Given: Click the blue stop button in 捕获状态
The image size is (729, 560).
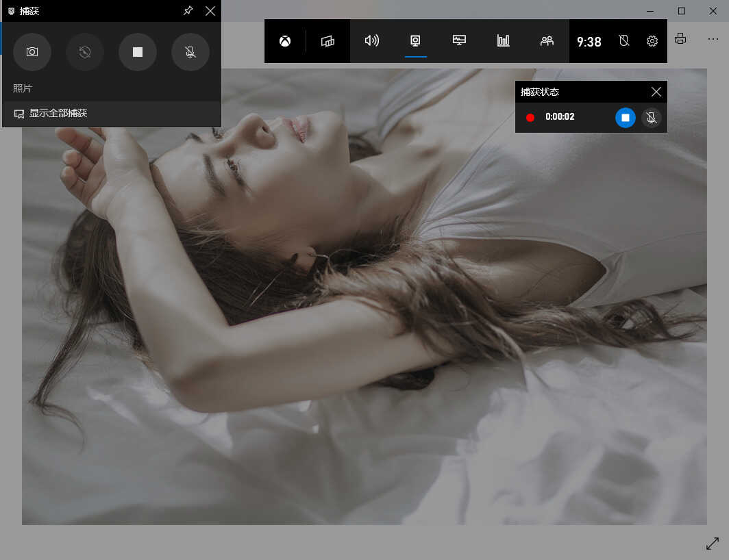Looking at the screenshot, I should pyautogui.click(x=625, y=118).
